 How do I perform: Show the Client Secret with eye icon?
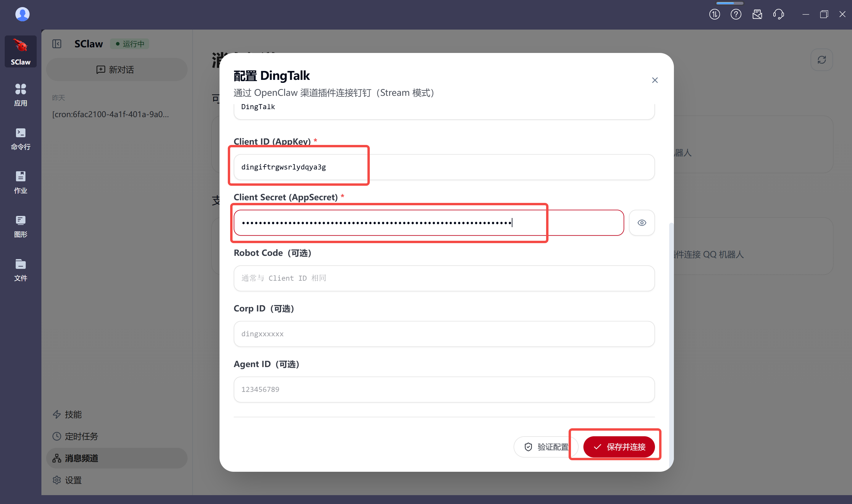[x=641, y=223]
